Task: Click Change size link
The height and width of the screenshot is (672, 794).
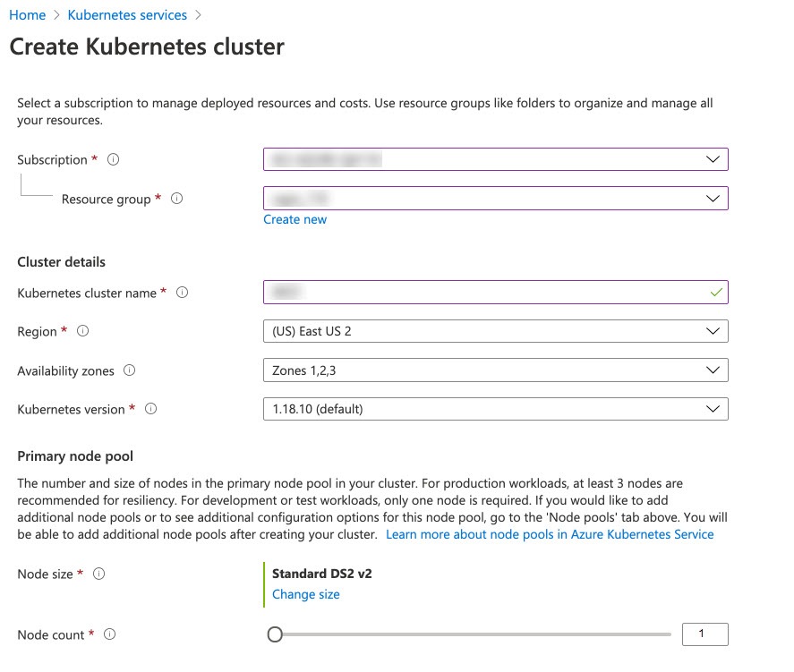Action: (305, 594)
